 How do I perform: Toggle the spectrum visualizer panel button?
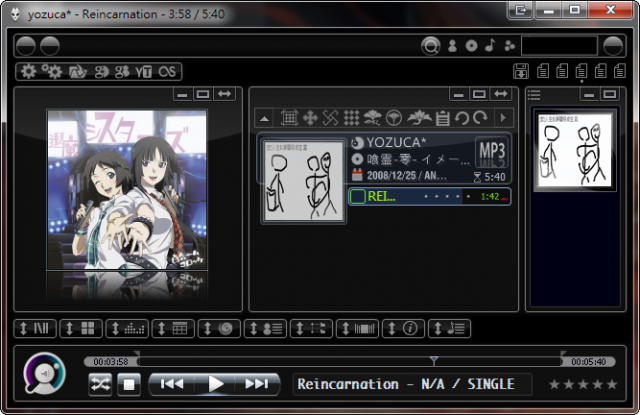pos(127,328)
